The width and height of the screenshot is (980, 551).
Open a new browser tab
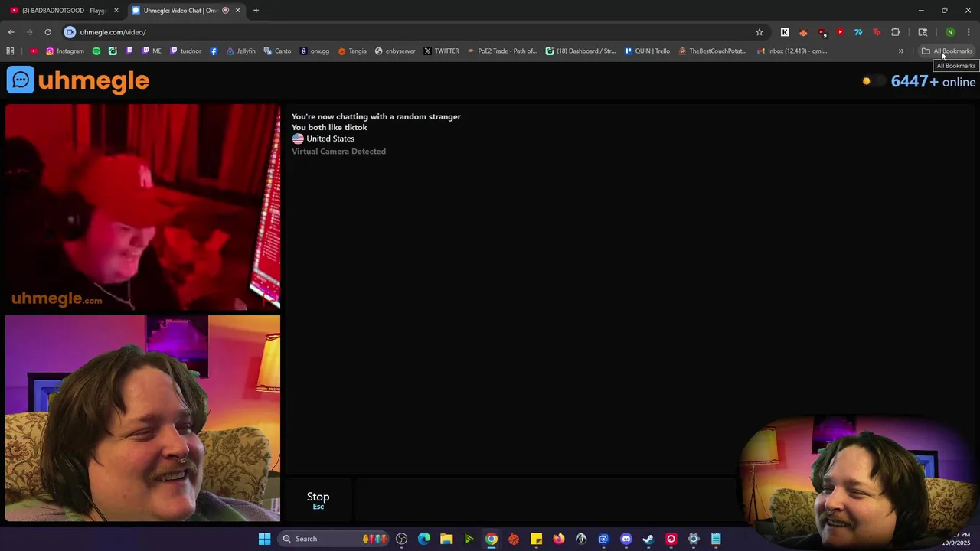[256, 11]
